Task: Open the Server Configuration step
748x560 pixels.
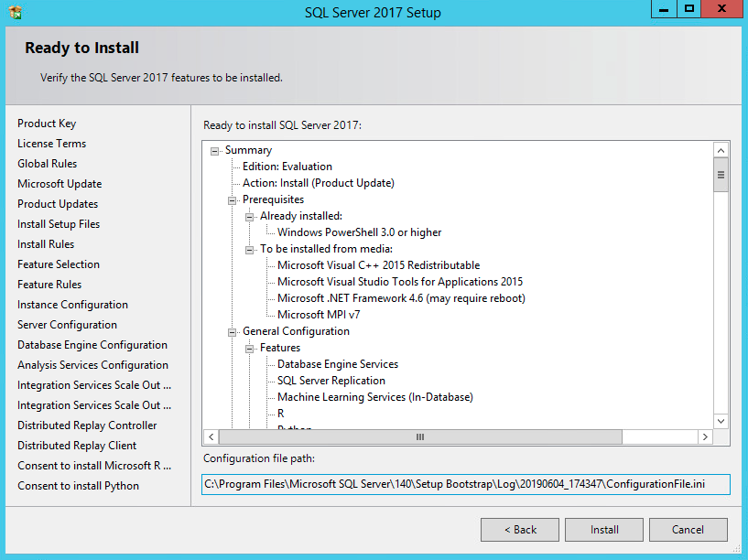Action: click(67, 325)
